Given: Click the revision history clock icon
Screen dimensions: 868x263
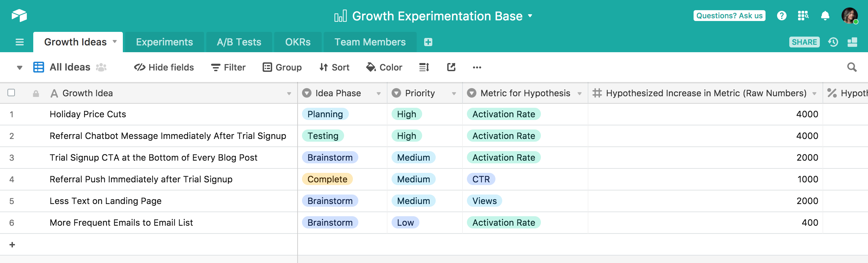Looking at the screenshot, I should coord(833,42).
